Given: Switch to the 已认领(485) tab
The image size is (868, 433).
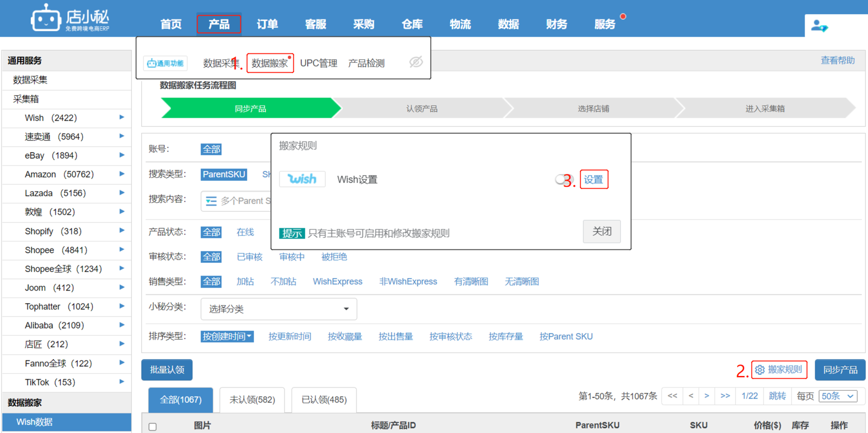Looking at the screenshot, I should (324, 400).
